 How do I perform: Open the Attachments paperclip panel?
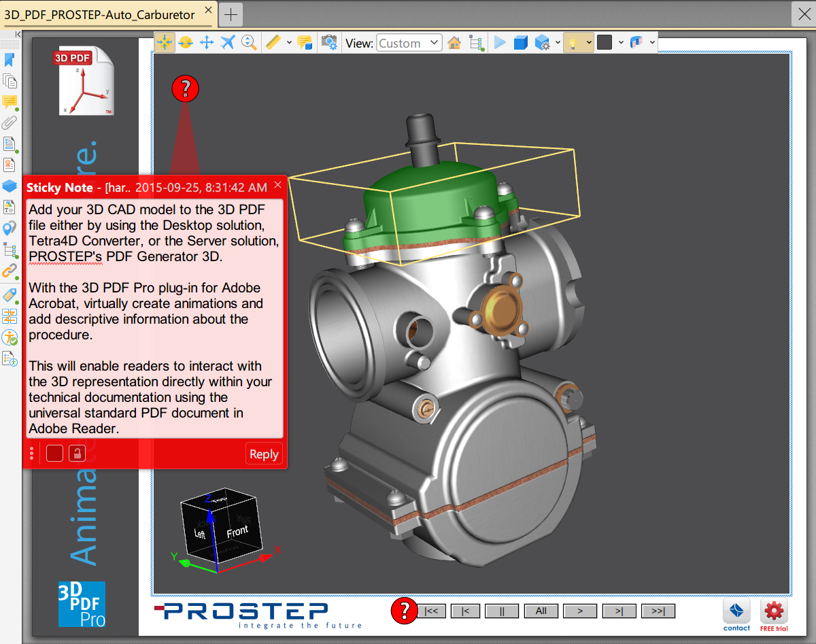[x=10, y=123]
